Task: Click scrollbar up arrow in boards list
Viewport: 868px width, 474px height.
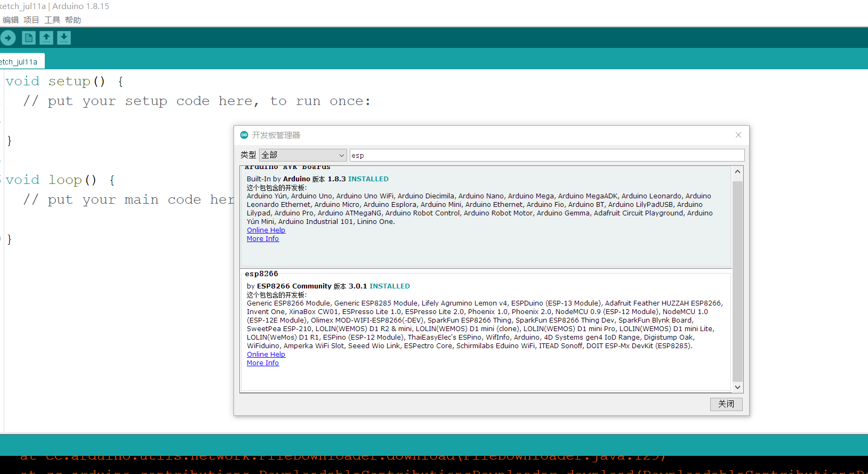Action: click(737, 172)
